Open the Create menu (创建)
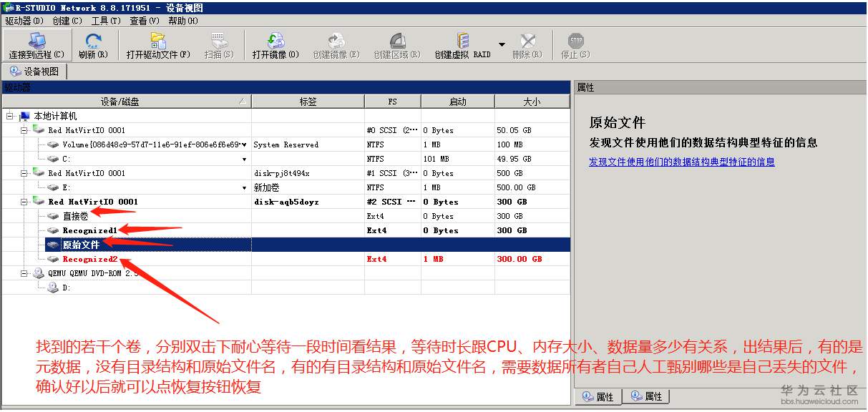The width and height of the screenshot is (868, 412). (x=67, y=21)
